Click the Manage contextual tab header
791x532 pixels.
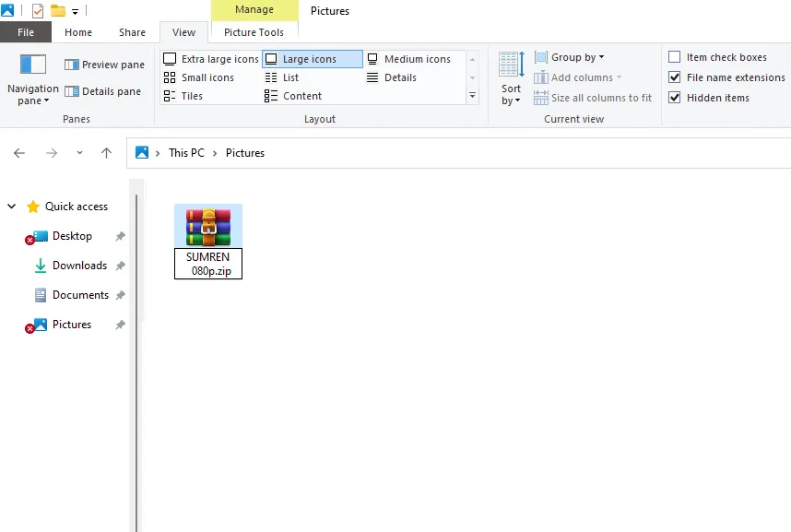point(254,9)
